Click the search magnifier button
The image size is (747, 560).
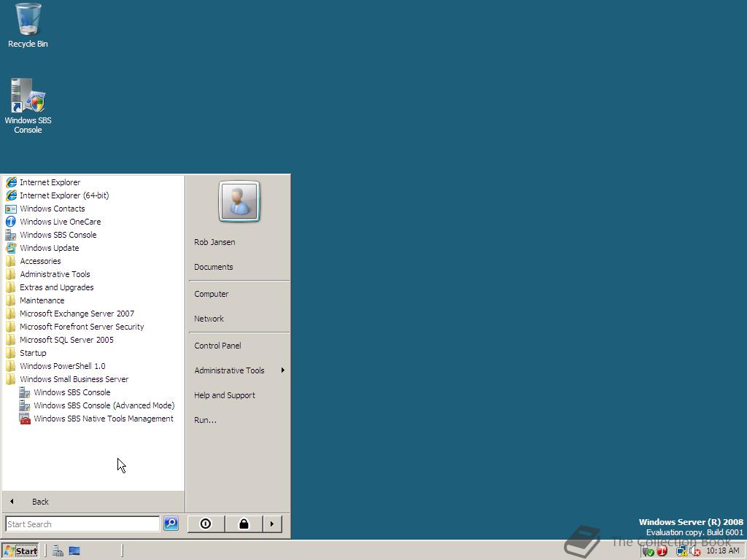pos(171,524)
